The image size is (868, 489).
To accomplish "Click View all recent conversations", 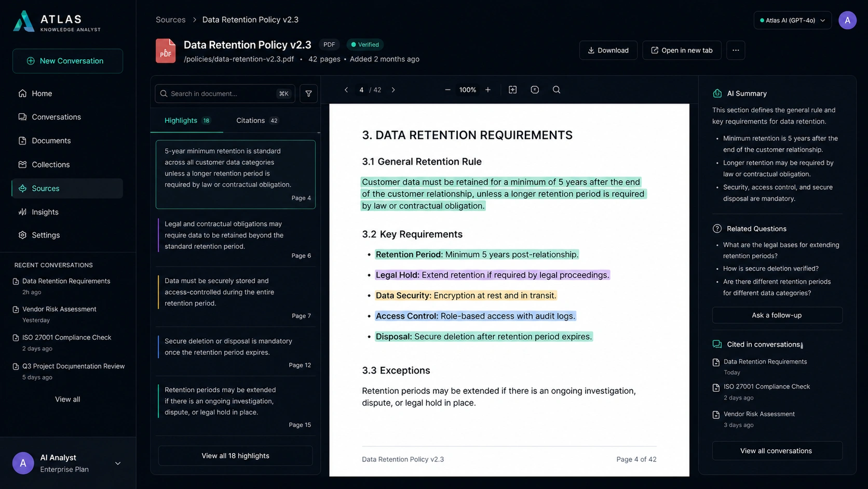I will [x=67, y=399].
